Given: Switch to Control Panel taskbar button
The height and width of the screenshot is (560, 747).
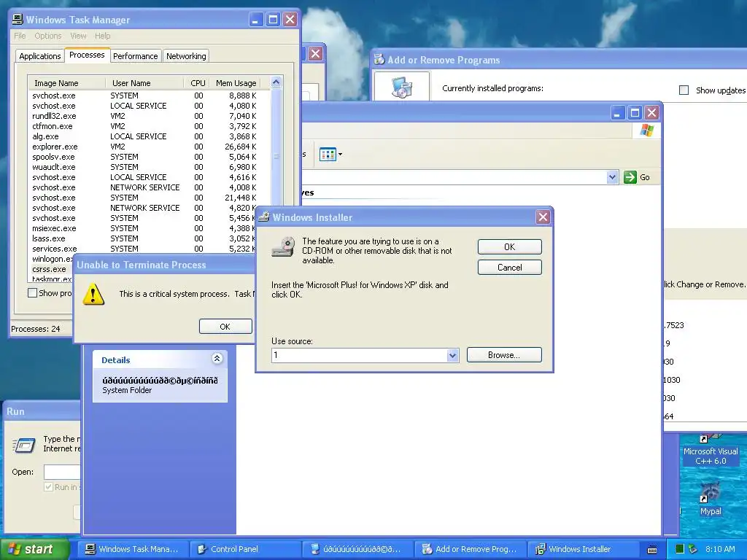Looking at the screenshot, I should pyautogui.click(x=244, y=549).
